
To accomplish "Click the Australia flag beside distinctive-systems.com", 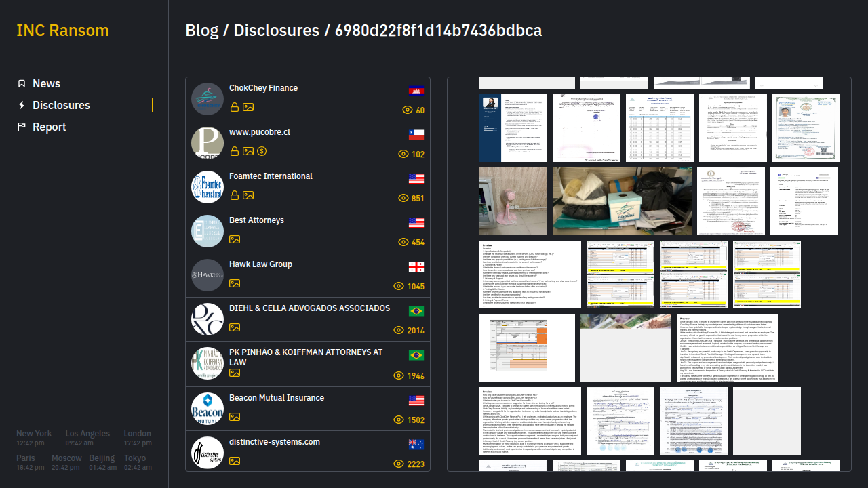I will (416, 445).
